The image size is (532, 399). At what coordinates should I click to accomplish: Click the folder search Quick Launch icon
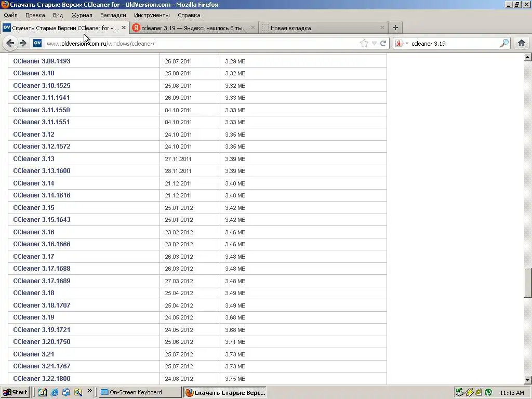(78, 393)
